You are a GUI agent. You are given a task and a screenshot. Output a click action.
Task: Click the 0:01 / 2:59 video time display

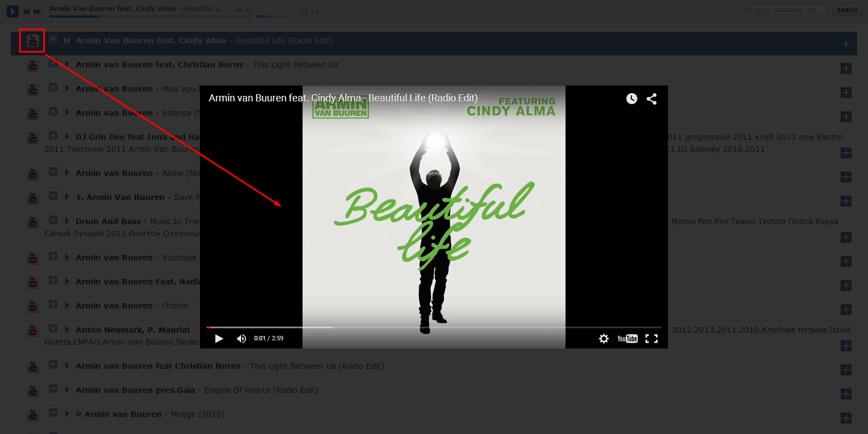[x=269, y=339]
